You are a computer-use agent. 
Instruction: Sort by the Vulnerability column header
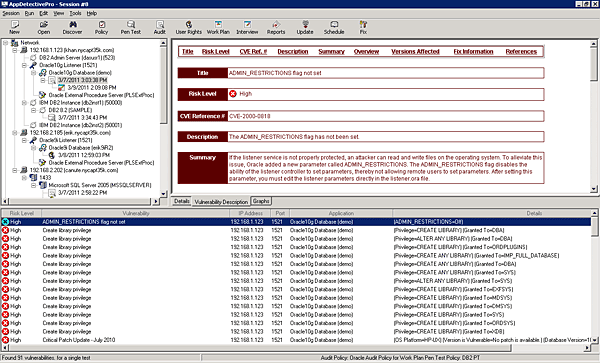(x=135, y=213)
